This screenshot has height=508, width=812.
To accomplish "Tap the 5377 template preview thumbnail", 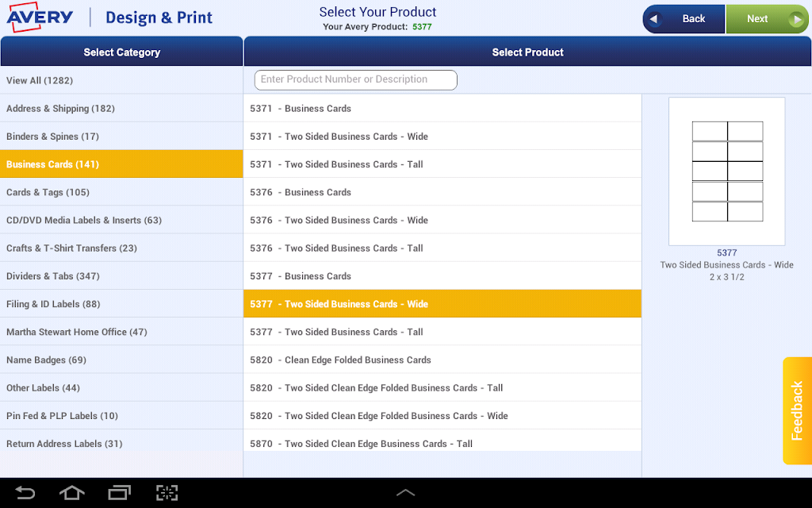I will click(726, 171).
